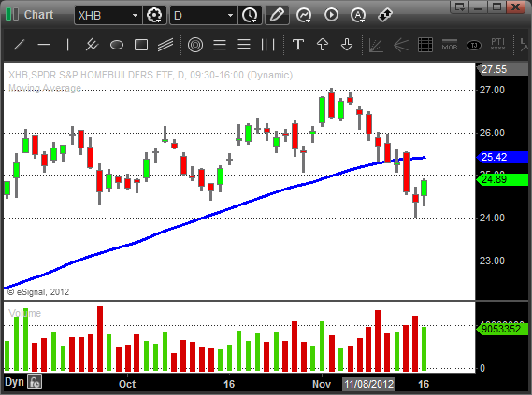Close the chart window
Screen dimensions: 532x395
pyautogui.click(x=515, y=7)
